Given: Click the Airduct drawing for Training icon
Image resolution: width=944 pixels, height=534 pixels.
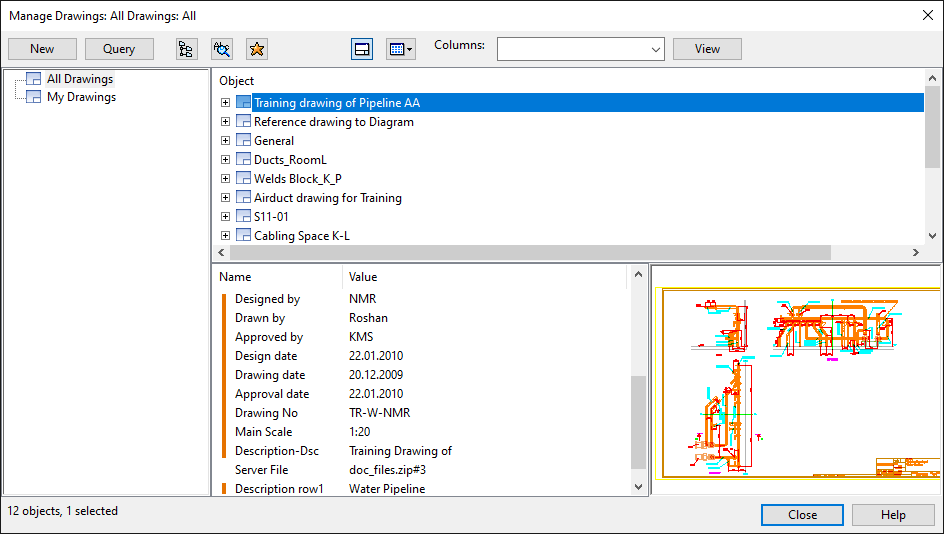Looking at the screenshot, I should [x=244, y=198].
